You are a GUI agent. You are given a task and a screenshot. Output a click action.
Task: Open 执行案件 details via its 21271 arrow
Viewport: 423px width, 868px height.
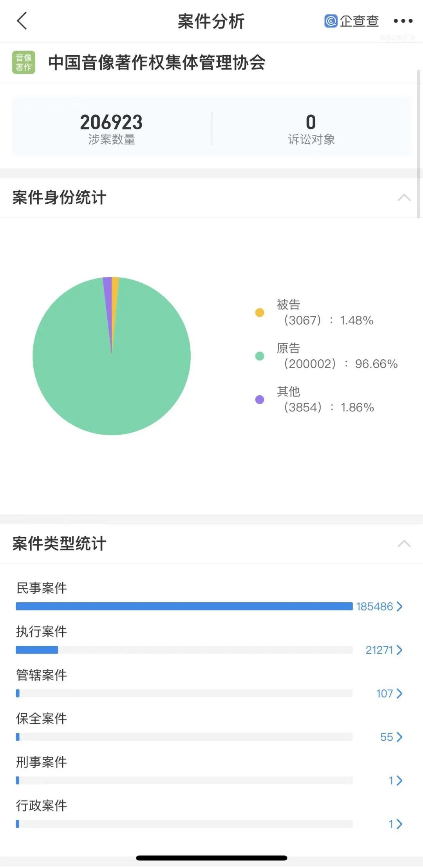coord(399,650)
